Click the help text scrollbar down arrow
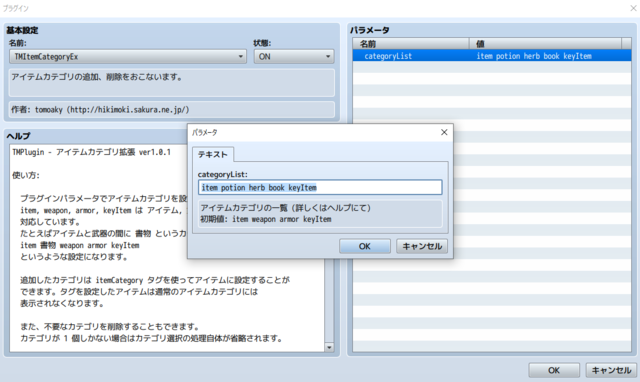Viewport: 640px width, 382px height. 329,347
